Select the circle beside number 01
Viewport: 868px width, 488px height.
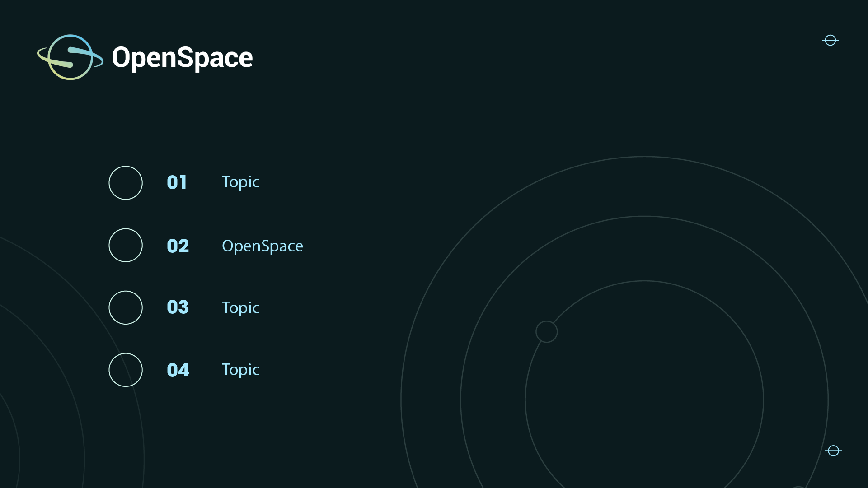point(126,183)
